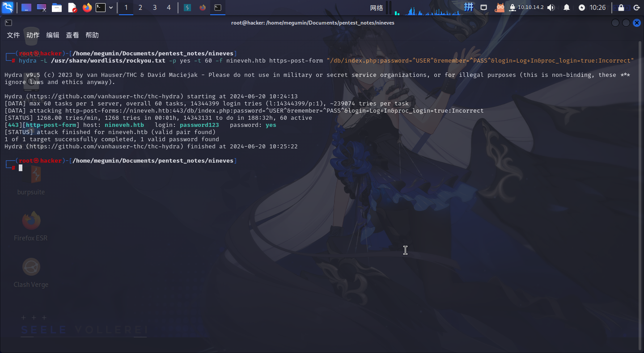Select the terminal taskbar window button
Screen dimensions: 644x353
click(x=217, y=8)
